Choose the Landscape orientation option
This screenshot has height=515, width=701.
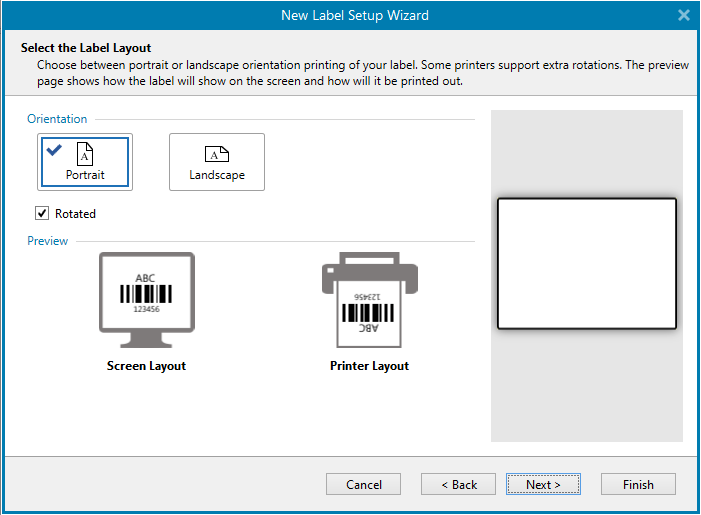(x=217, y=162)
